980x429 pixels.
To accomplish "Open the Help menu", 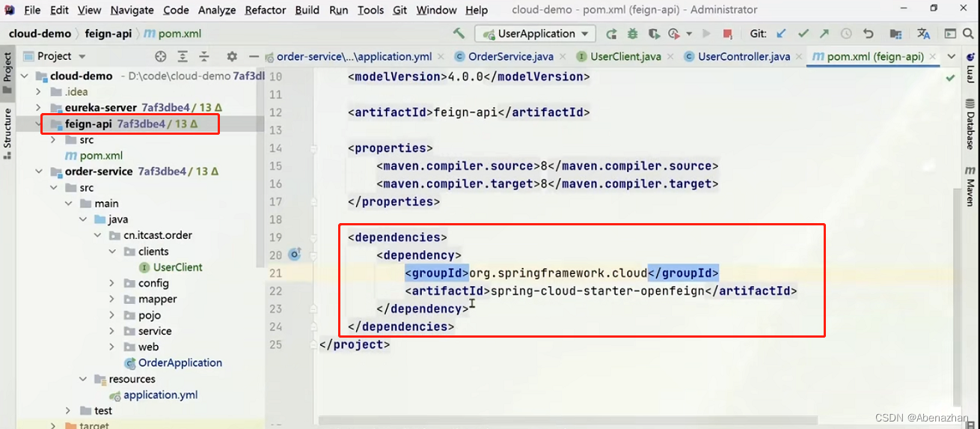I will (477, 10).
